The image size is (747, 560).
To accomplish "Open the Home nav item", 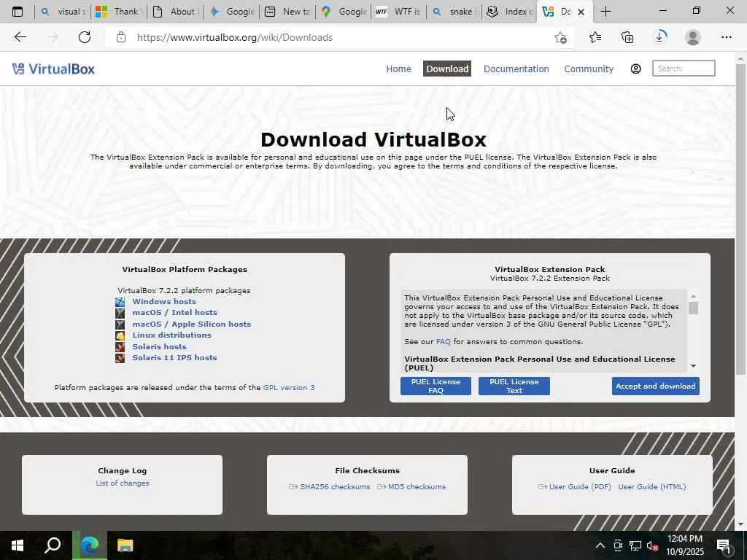I will tap(399, 69).
